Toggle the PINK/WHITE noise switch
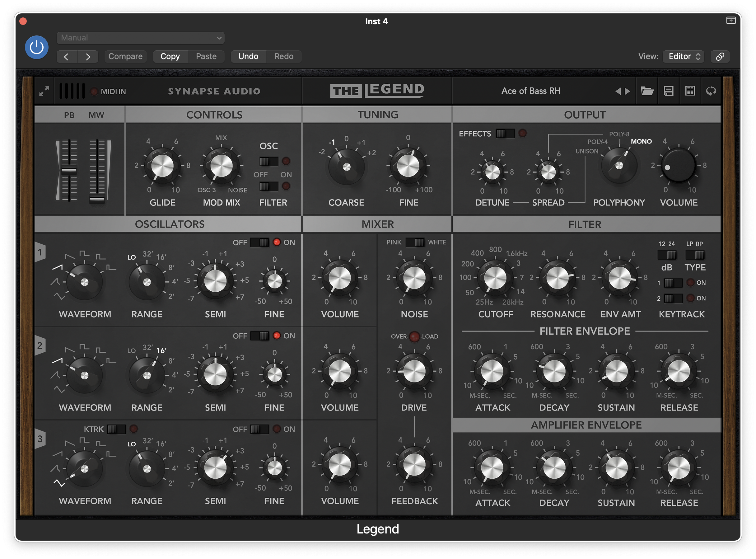 [x=415, y=242]
